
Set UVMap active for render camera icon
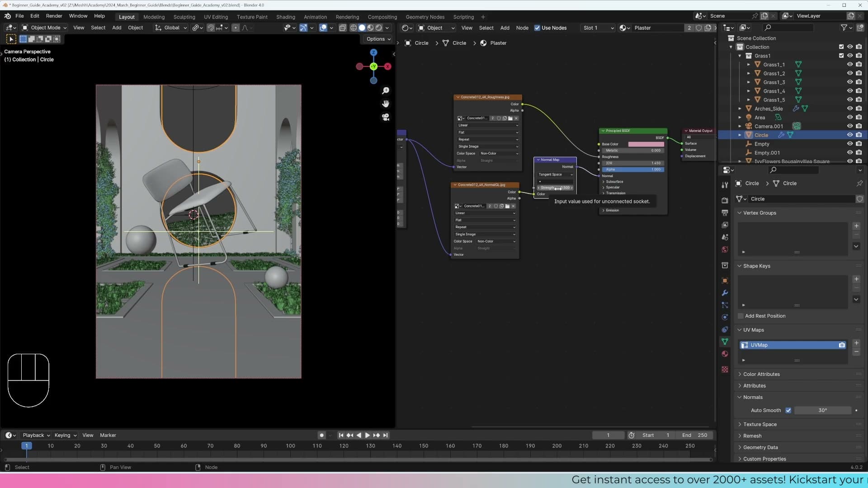(x=842, y=345)
